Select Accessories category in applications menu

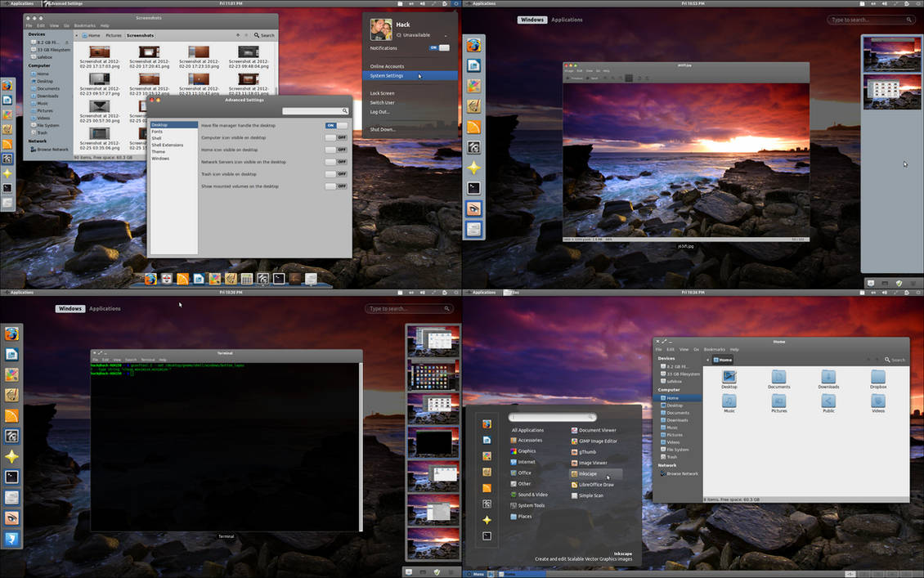coord(527,441)
